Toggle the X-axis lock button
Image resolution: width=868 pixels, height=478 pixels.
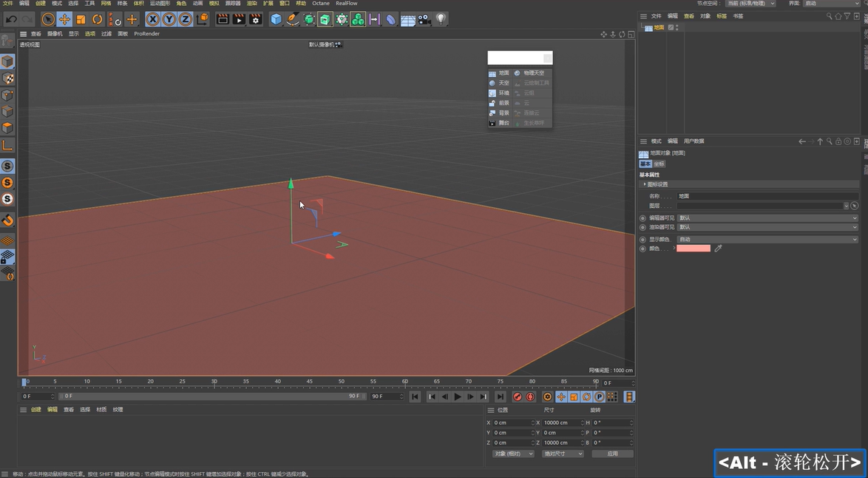pyautogui.click(x=152, y=18)
